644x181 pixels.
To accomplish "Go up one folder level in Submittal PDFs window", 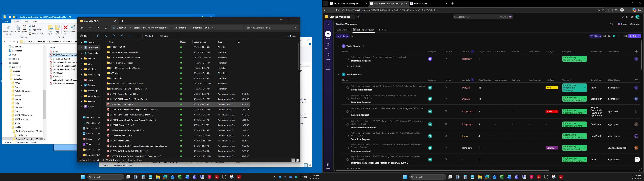I will point(98,28).
